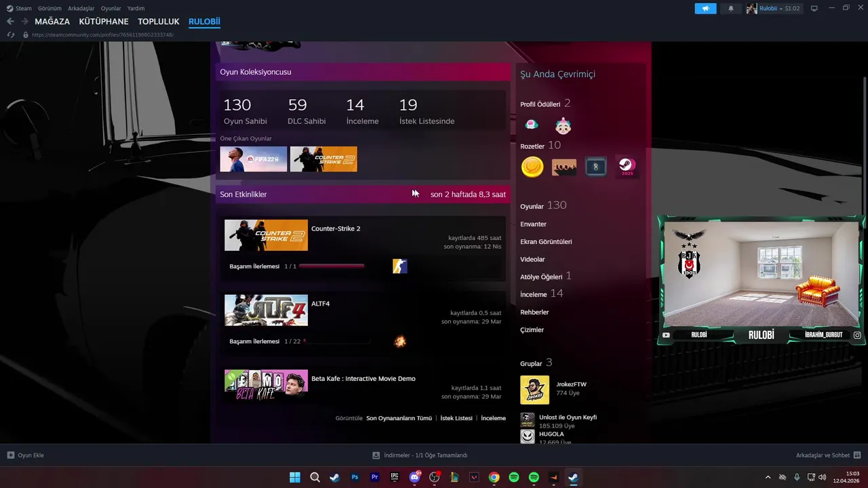Reload the profile page

pyautogui.click(x=10, y=35)
